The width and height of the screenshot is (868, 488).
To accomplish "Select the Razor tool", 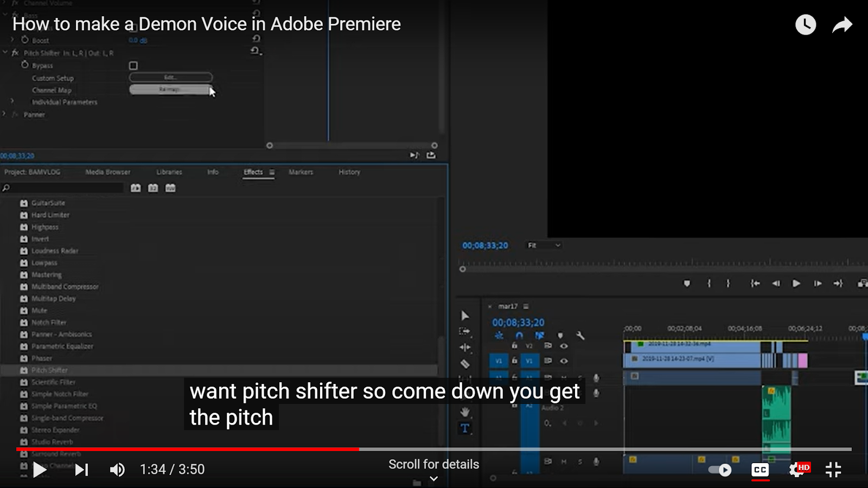I will 465,364.
